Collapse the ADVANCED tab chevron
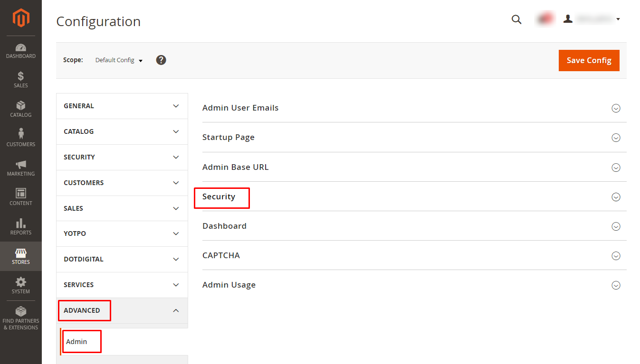The height and width of the screenshot is (364, 640). coord(176,310)
